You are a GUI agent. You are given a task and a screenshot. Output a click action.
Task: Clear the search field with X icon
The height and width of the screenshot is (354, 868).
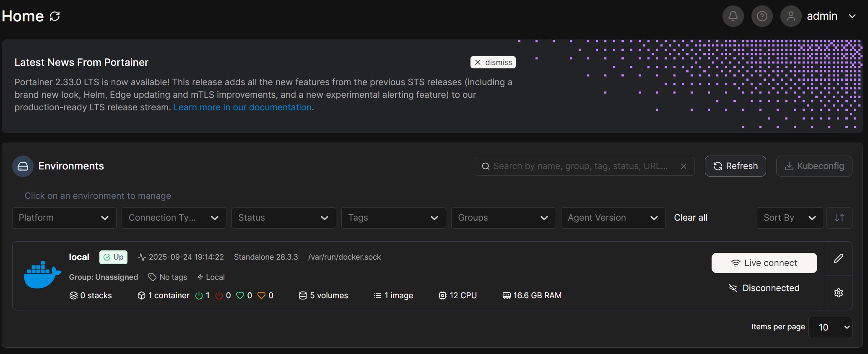(x=683, y=167)
